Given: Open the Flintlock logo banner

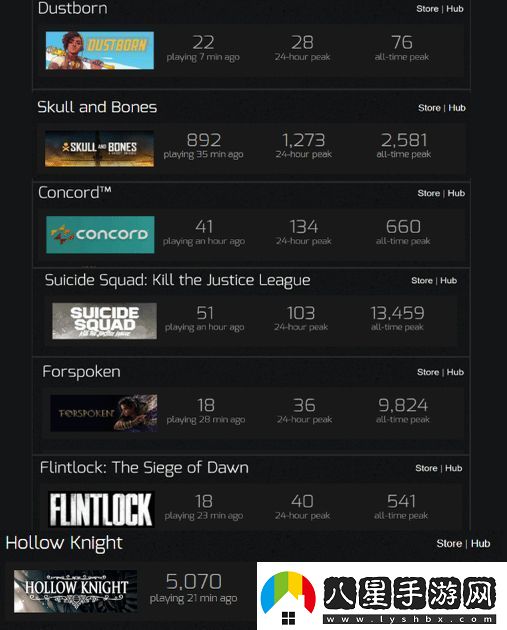Looking at the screenshot, I should tap(101, 509).
